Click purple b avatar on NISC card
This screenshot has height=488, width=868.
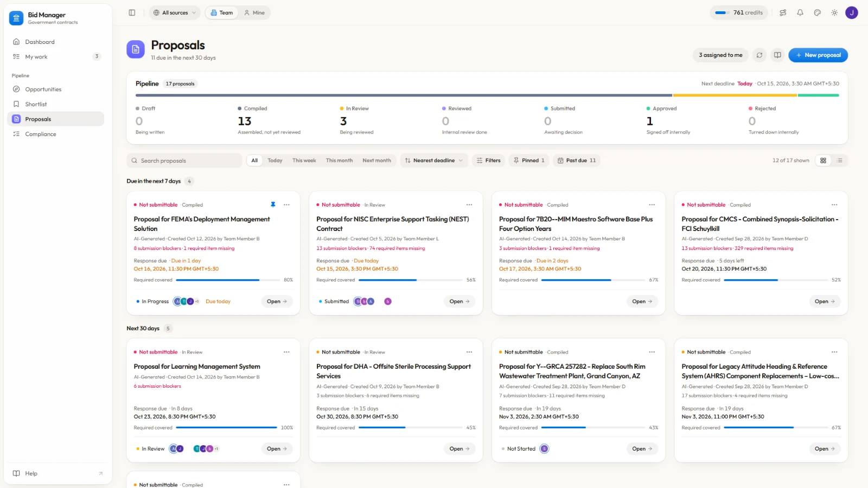pyautogui.click(x=388, y=301)
